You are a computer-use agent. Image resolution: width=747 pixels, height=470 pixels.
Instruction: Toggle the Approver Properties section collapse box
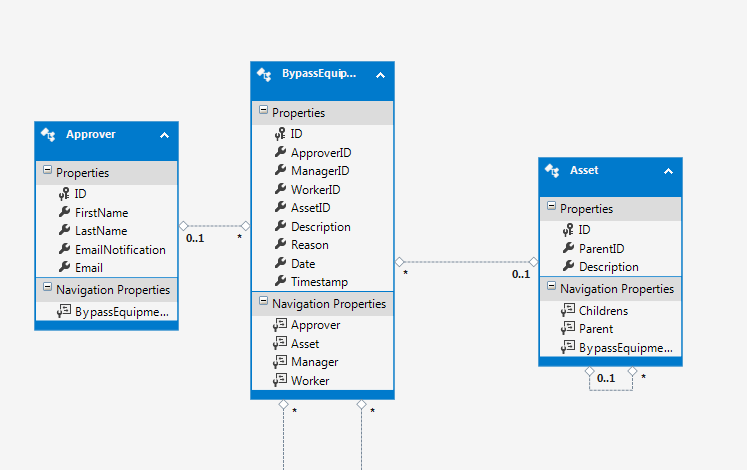(47, 172)
